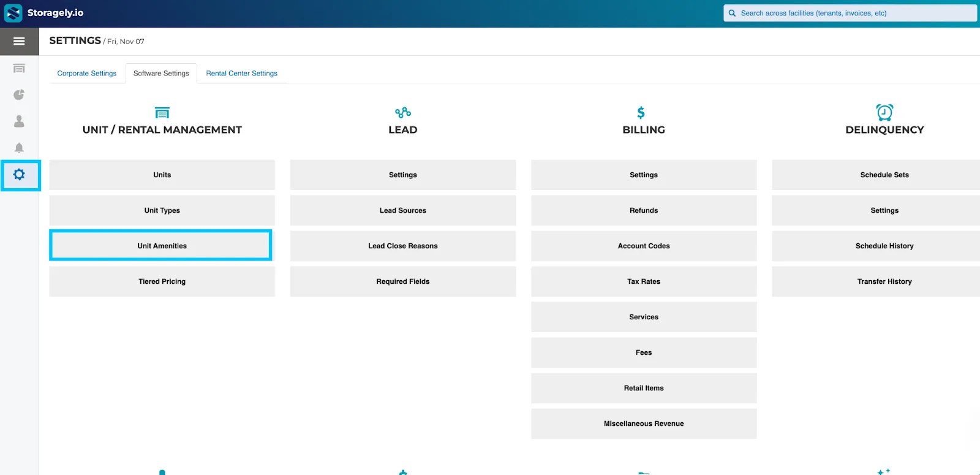Focus the search across facilities field
Image resolution: width=980 pixels, height=475 pixels.
point(850,13)
